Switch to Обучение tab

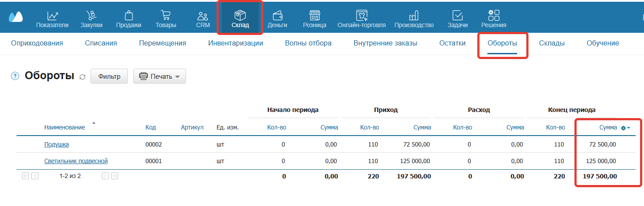click(603, 43)
